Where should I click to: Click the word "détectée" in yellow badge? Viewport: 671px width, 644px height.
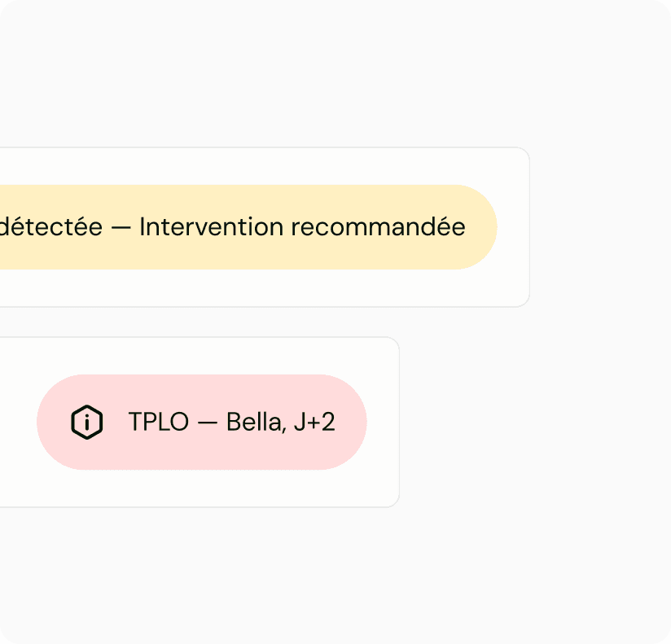51,227
